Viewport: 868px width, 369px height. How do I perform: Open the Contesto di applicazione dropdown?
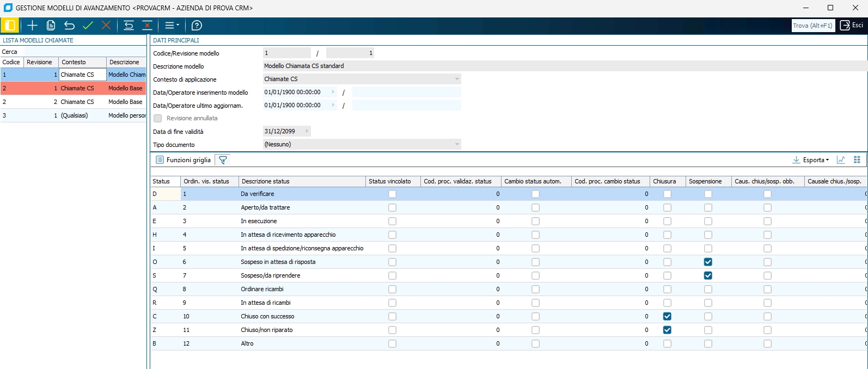click(456, 79)
